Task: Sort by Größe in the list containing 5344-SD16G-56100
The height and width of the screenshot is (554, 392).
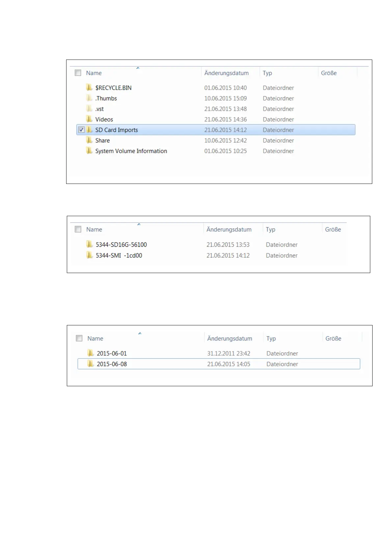Action: [x=333, y=229]
